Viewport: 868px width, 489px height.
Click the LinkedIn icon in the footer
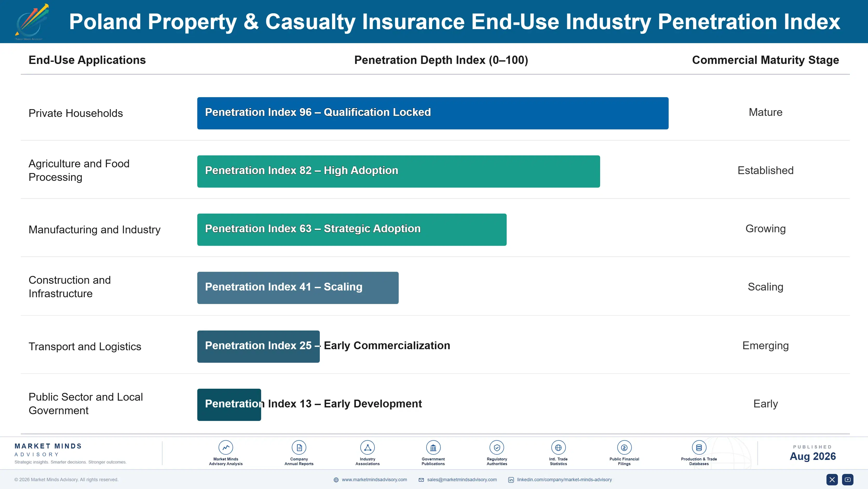pos(511,480)
